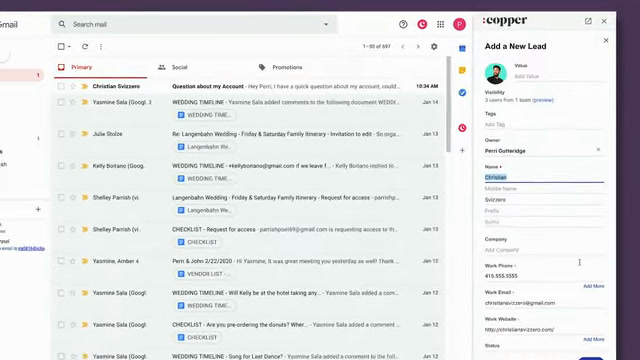Viewport: 640px width, 360px height.
Task: Click the visibility preview link
Action: tap(543, 100)
